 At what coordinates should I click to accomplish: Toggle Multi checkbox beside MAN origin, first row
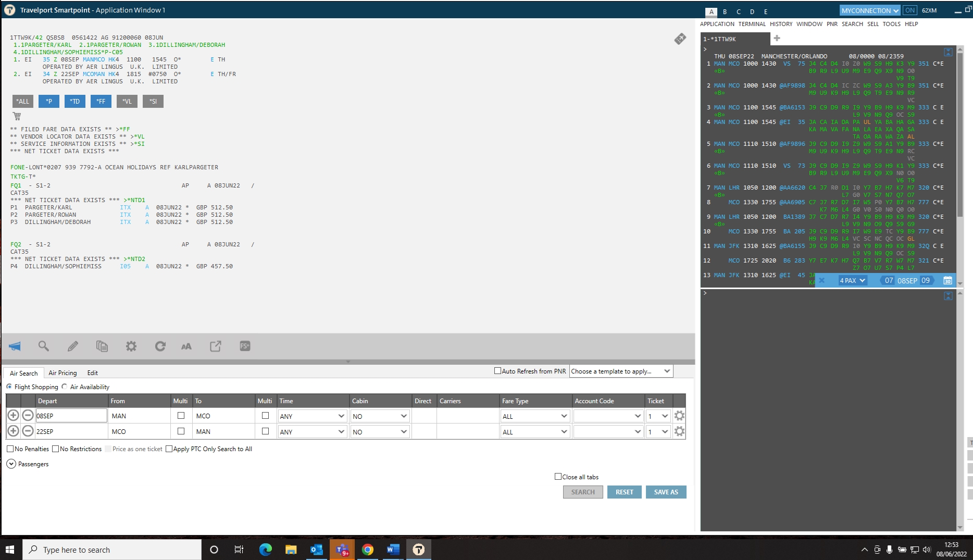181,416
